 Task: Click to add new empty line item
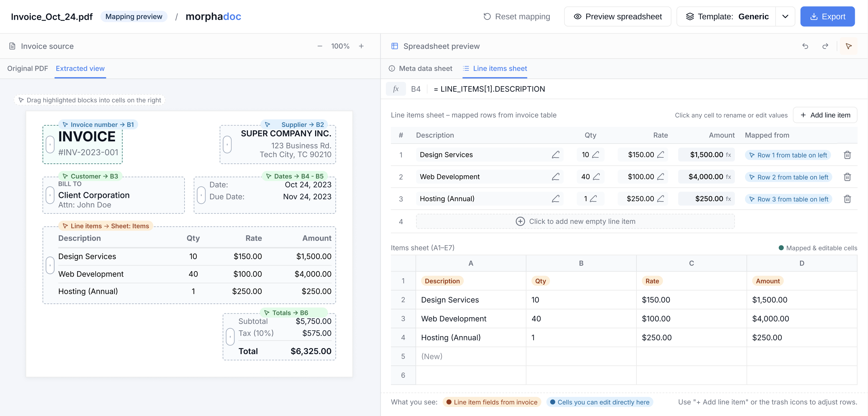(575, 221)
